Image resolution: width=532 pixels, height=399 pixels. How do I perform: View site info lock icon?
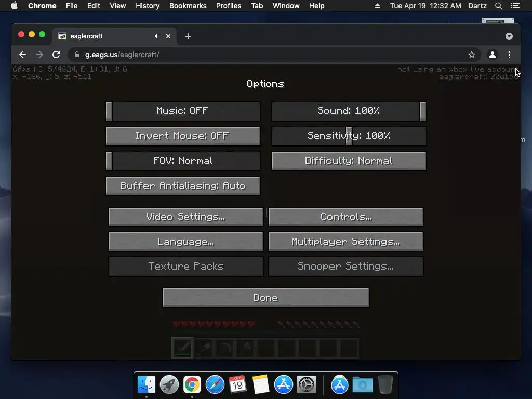tap(77, 55)
